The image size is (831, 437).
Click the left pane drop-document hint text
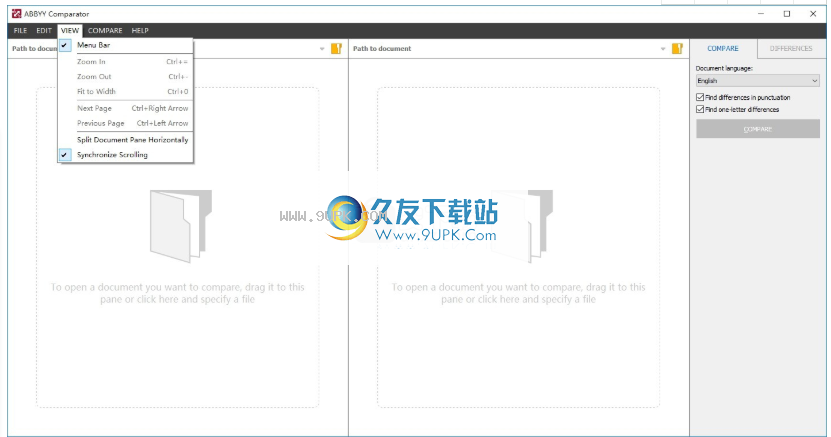point(178,293)
